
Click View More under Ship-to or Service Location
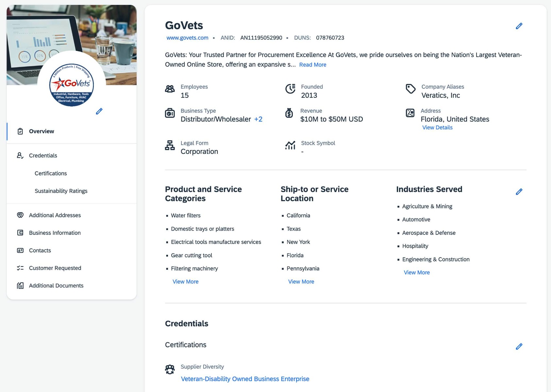[301, 282]
